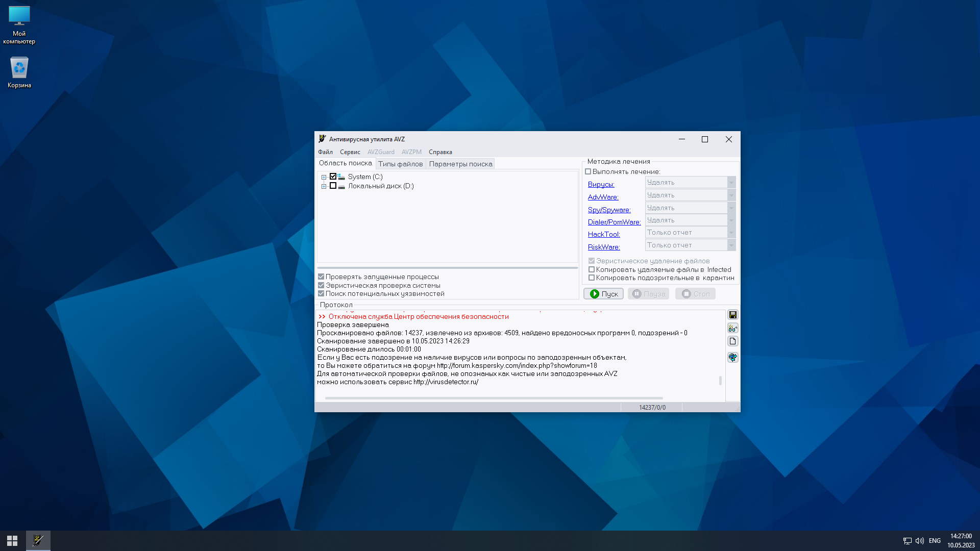Click the floppy disk save protocol icon

tap(732, 315)
